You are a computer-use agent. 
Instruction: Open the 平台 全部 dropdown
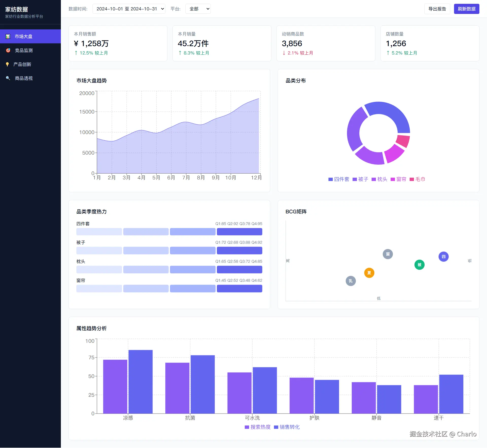click(x=198, y=9)
